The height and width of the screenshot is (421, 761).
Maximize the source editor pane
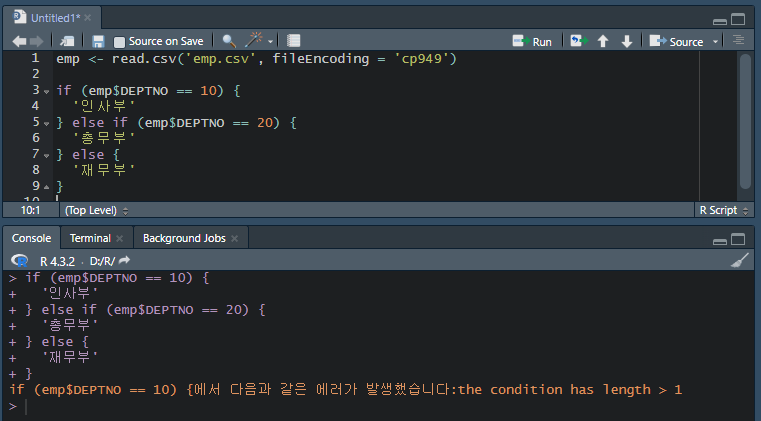pyautogui.click(x=738, y=19)
